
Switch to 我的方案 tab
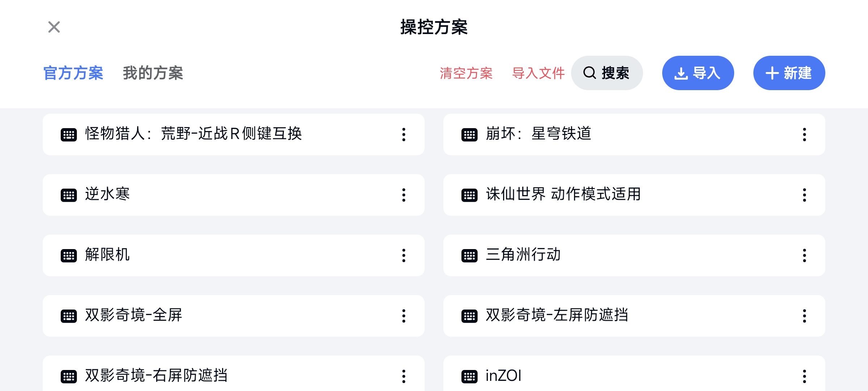(153, 73)
